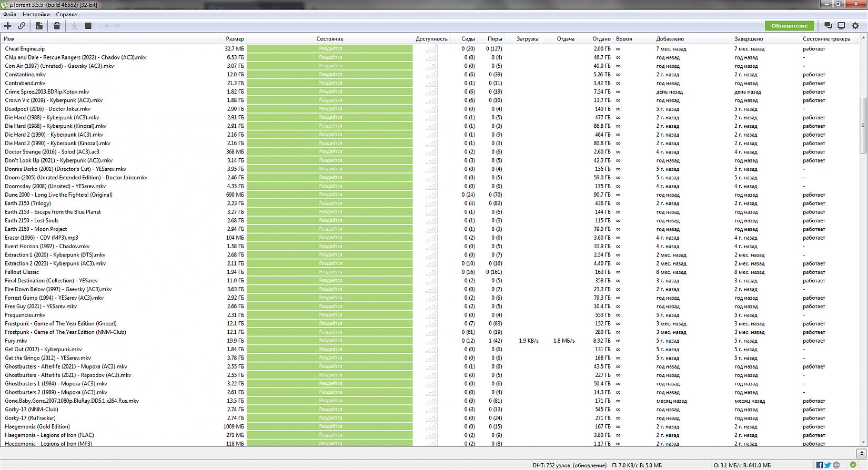
Task: Select Die Hard (1988) - Kyberpunk (Kinozal).mkv
Action: tap(56, 126)
